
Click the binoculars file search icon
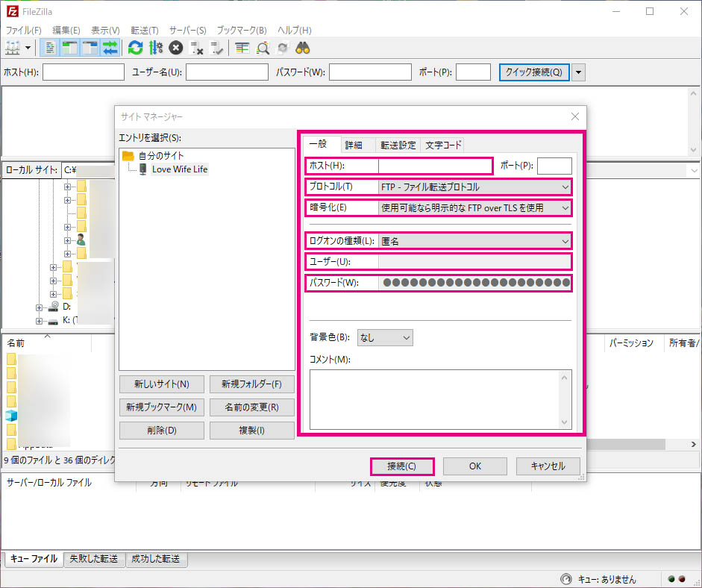[x=303, y=48]
